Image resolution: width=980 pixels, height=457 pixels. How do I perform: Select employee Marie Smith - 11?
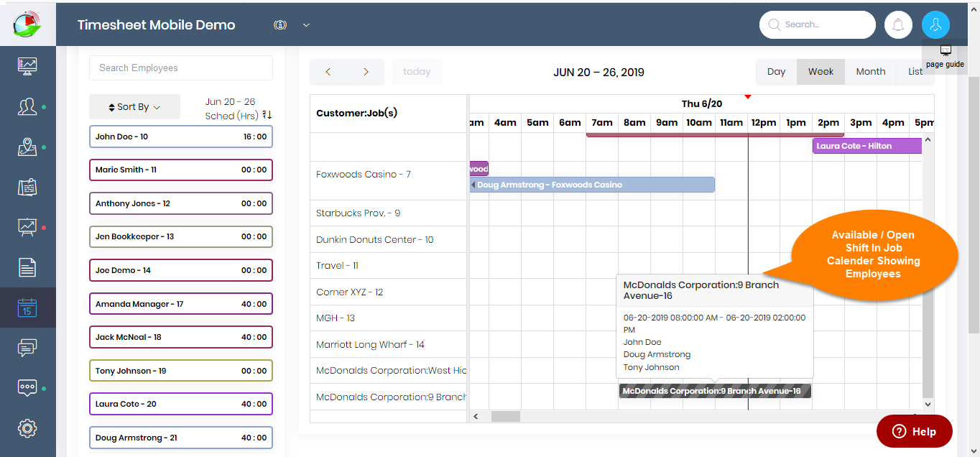coord(181,170)
